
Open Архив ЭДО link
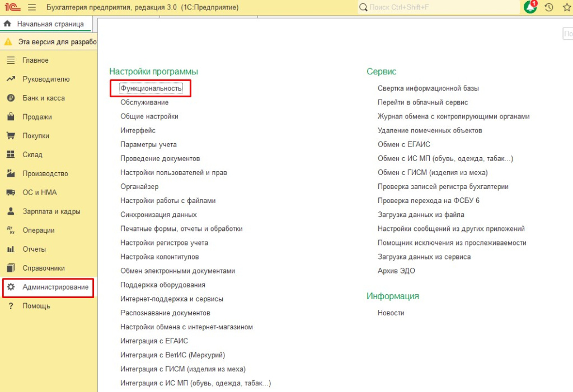397,271
